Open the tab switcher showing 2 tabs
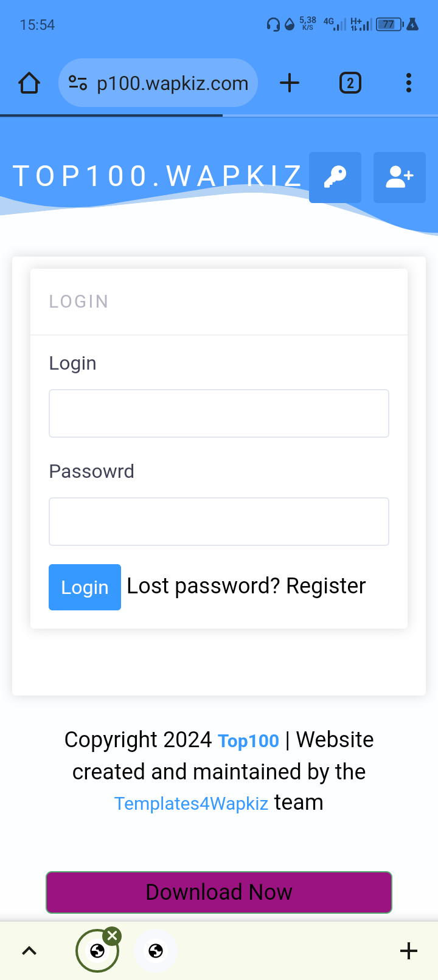Viewport: 438px width, 980px height. coord(350,83)
